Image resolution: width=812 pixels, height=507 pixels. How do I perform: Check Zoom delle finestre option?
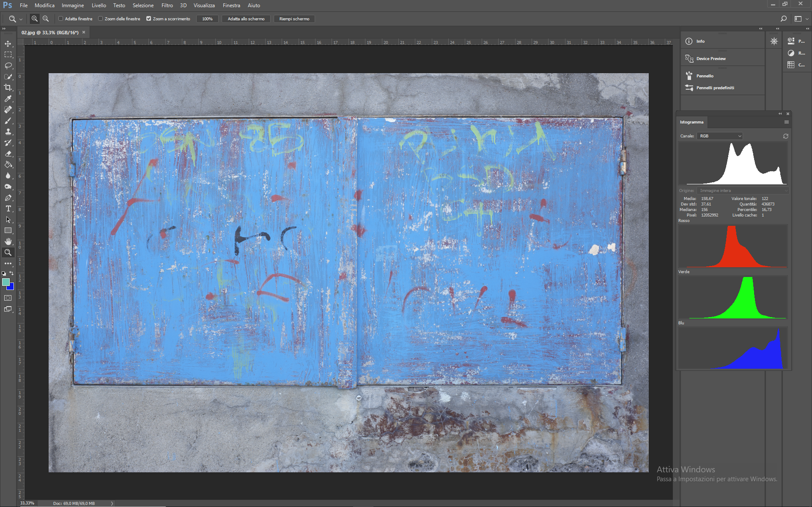(101, 19)
